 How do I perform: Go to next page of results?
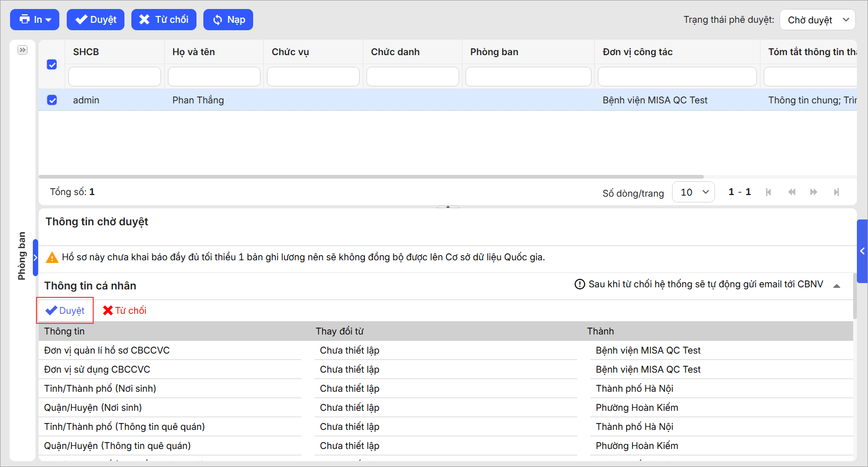(x=813, y=192)
